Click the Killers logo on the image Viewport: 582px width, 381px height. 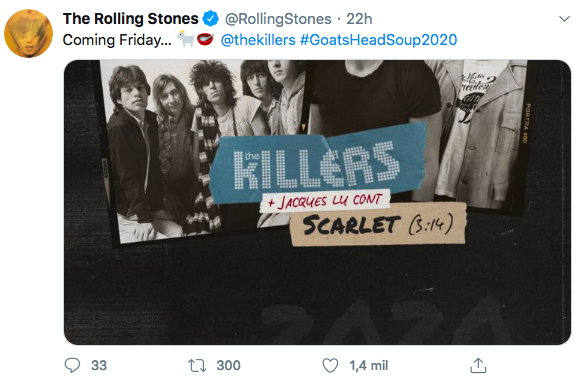click(318, 165)
